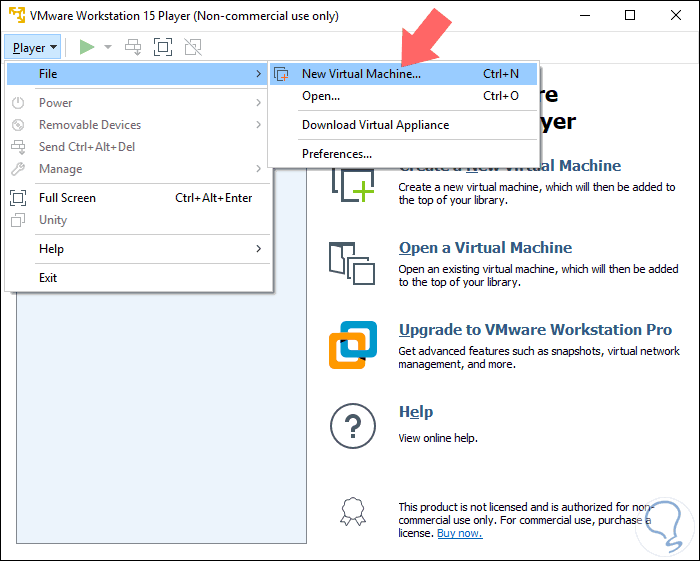Click the Unity icon in menu
The width and height of the screenshot is (700, 561).
click(18, 220)
